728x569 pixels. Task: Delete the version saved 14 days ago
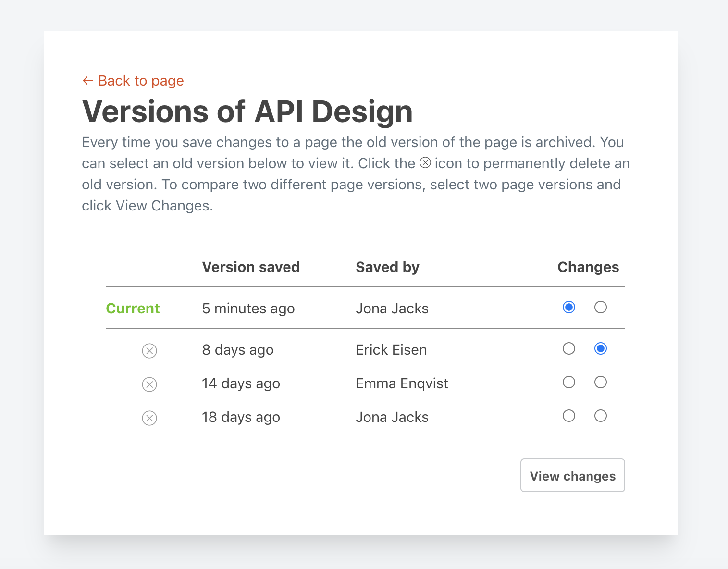tap(149, 384)
